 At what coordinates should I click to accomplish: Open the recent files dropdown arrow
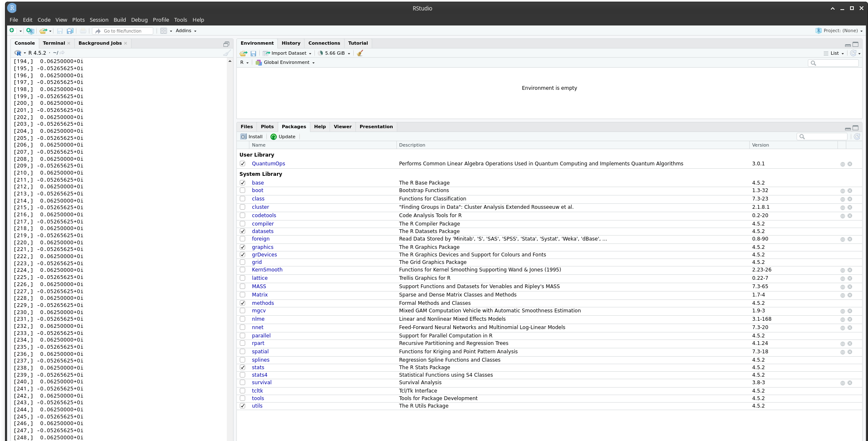tap(50, 31)
